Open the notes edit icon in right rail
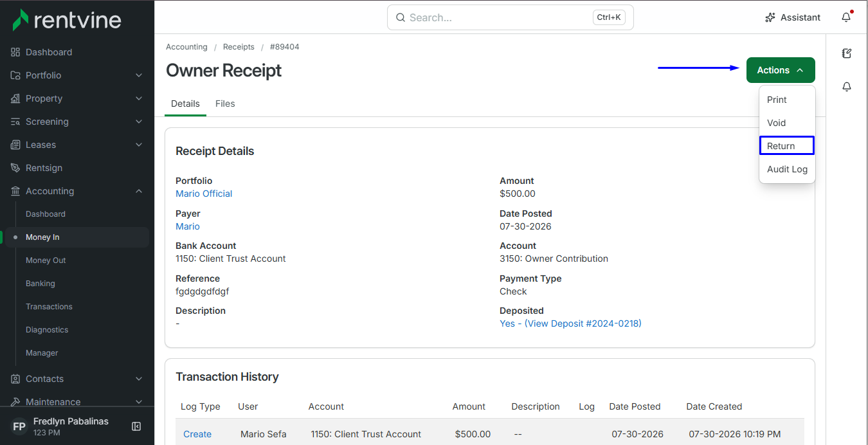Viewport: 868px width, 445px height. click(x=847, y=53)
